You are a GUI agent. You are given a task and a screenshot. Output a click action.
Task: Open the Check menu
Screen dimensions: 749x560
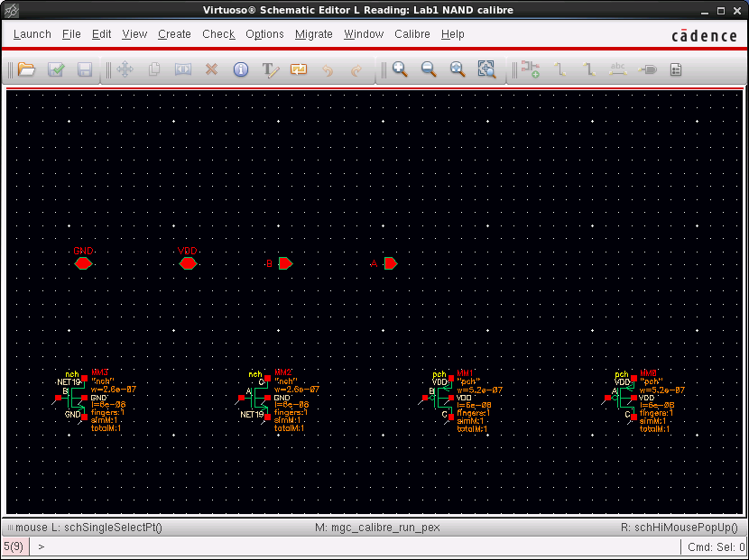coord(218,34)
